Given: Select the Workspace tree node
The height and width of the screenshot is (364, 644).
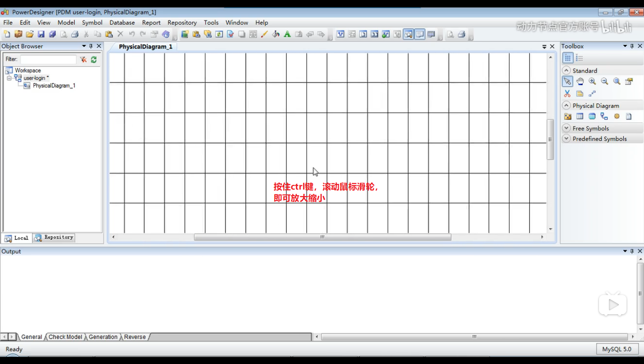Looking at the screenshot, I should (x=27, y=70).
